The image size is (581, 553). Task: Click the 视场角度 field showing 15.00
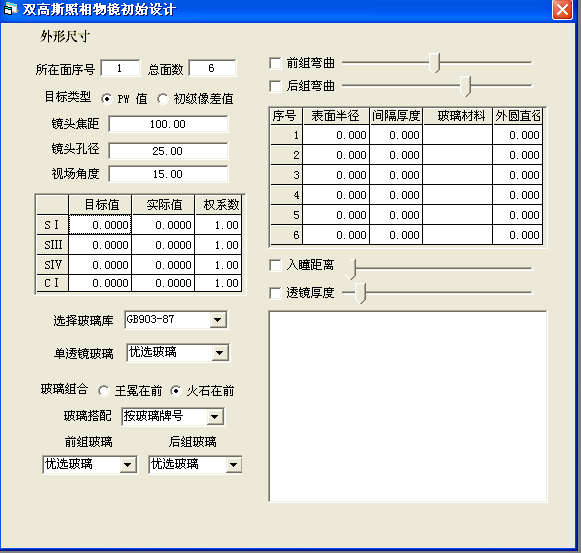pos(169,174)
